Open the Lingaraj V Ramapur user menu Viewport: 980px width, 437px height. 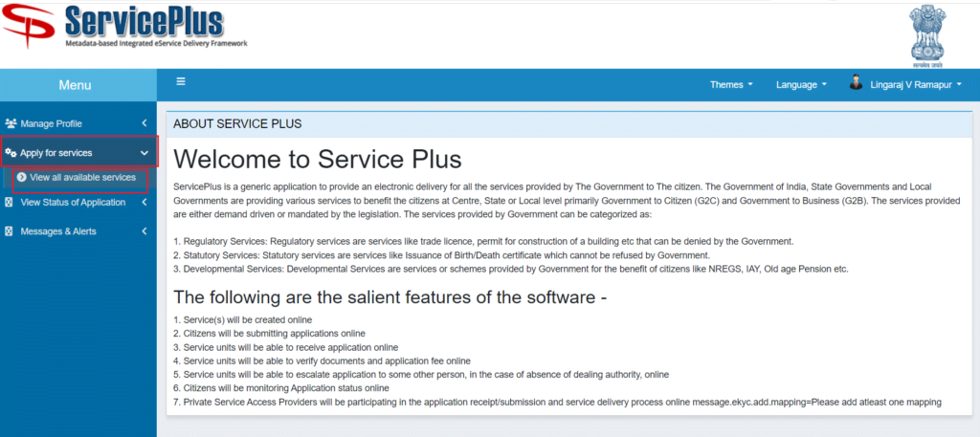point(916,85)
